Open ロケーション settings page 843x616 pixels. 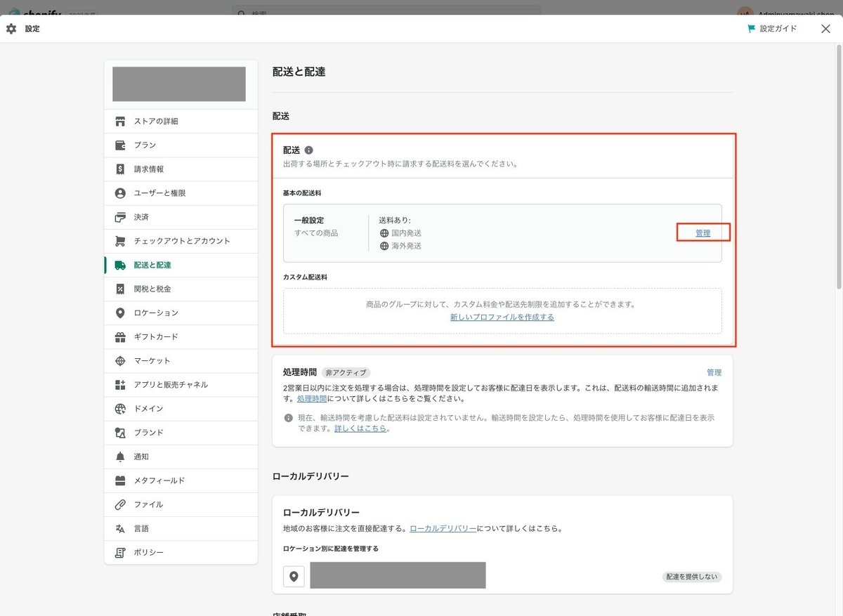coord(181,313)
